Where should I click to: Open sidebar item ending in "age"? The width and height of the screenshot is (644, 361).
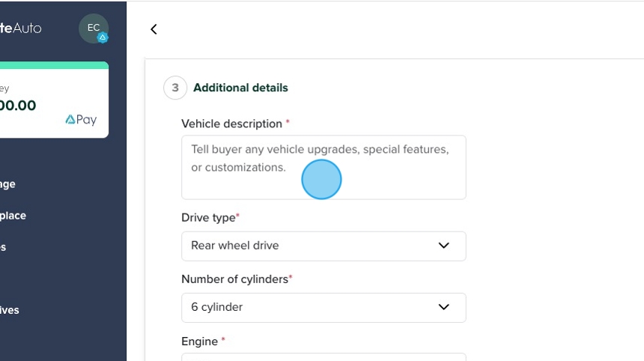pos(7,184)
